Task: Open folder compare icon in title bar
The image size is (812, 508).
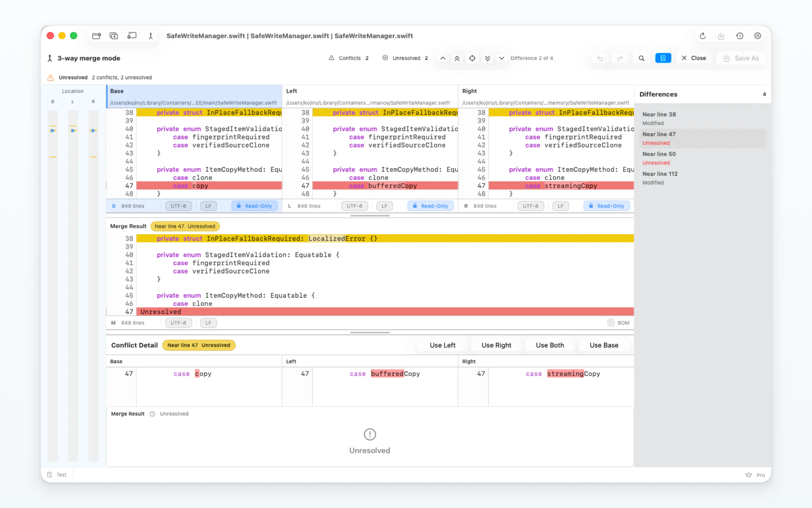Action: click(97, 36)
